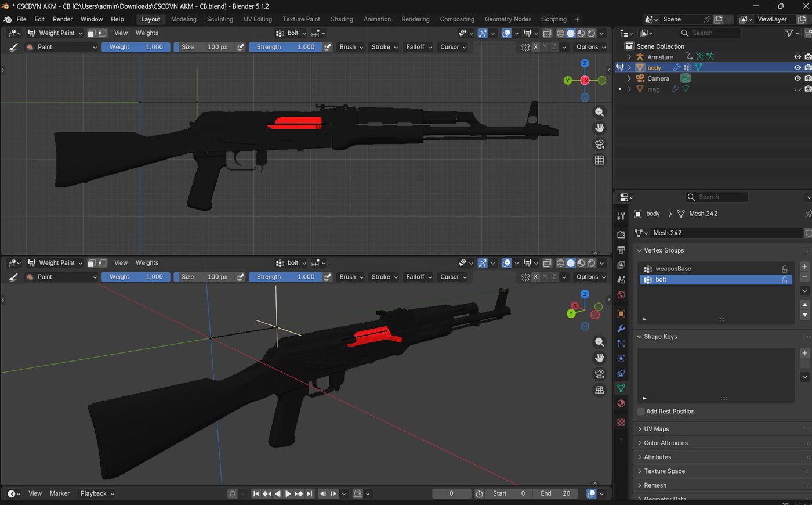
Task: Open the Weight Paint mode dropdown in top viewport
Action: [56, 33]
